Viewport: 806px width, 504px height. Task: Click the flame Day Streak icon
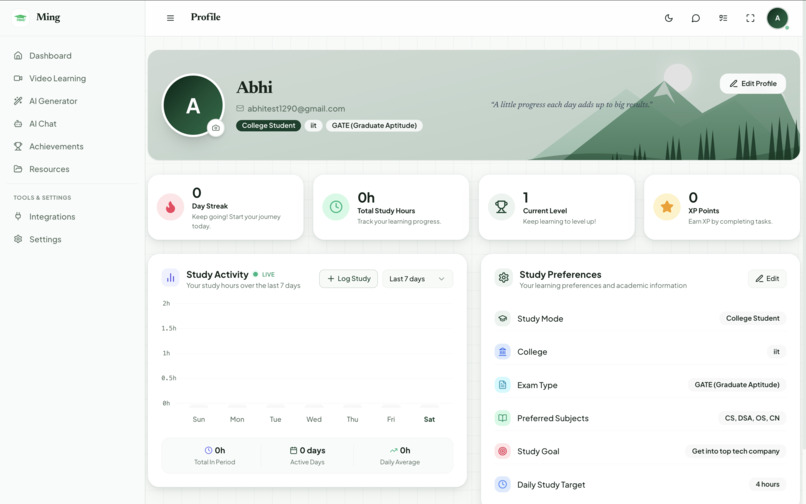170,207
